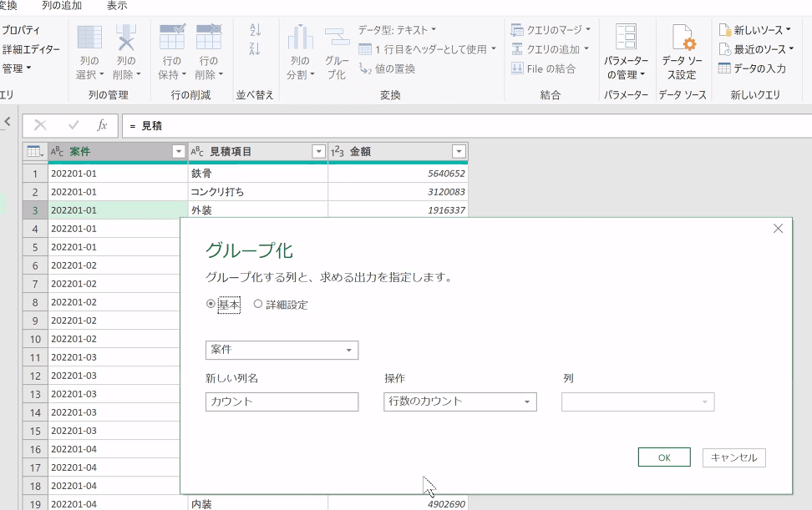Confirm grouping with the OK button
812x510 pixels.
[664, 457]
